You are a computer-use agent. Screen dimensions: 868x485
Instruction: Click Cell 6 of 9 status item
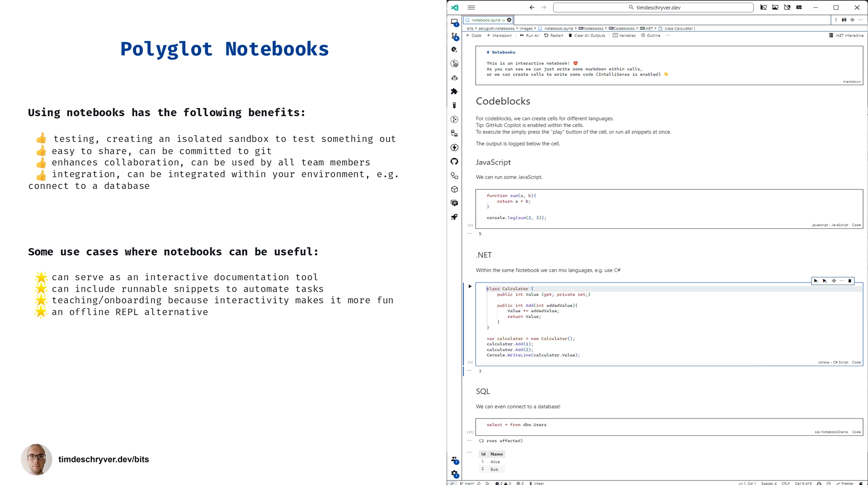[803, 483]
